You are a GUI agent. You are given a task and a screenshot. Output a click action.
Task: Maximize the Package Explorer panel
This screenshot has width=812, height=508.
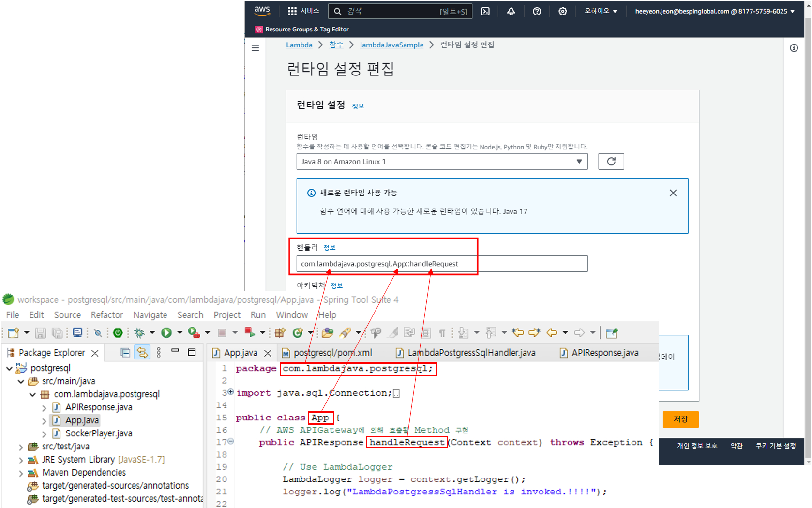pos(192,352)
